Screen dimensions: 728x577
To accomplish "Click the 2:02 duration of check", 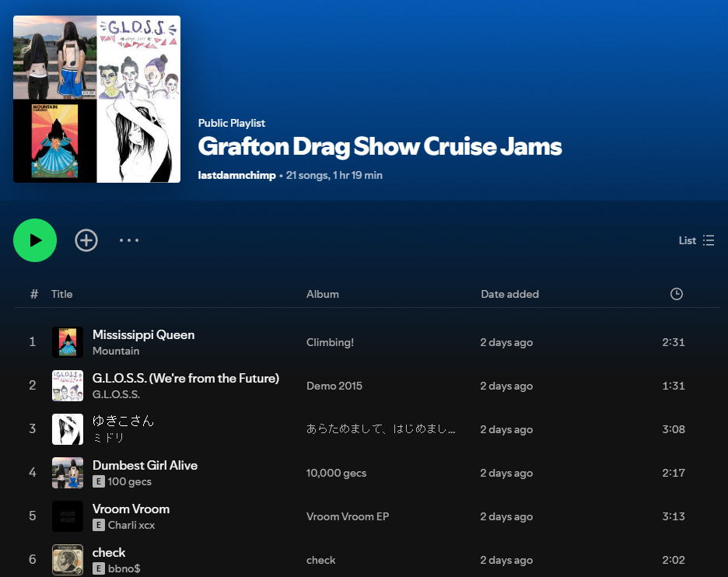I will [674, 560].
